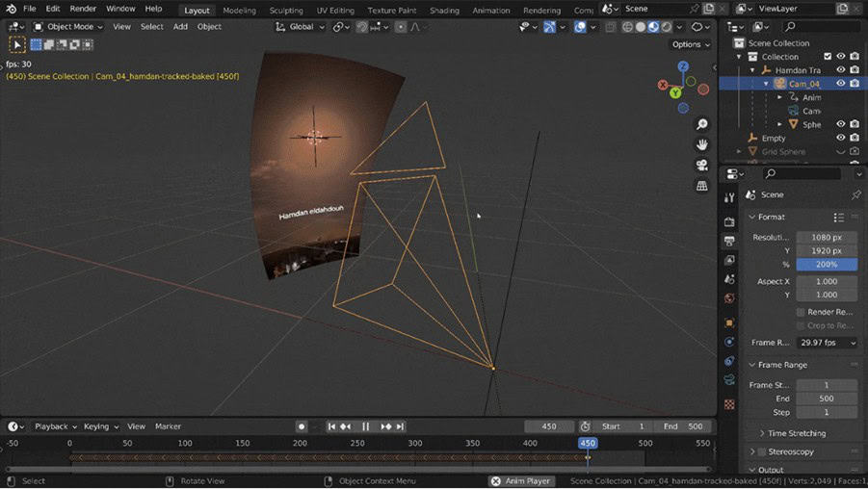
Task: Open the View Layer properties tab icon
Action: pyautogui.click(x=729, y=260)
